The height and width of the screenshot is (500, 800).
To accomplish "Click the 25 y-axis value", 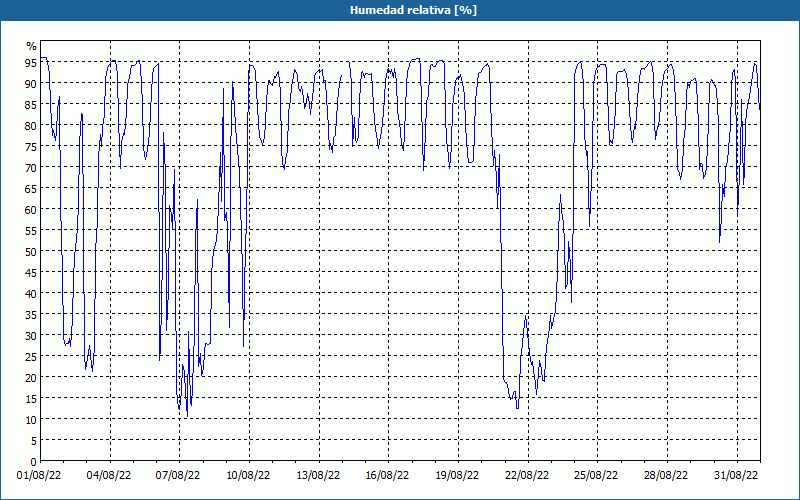I will (x=31, y=357).
